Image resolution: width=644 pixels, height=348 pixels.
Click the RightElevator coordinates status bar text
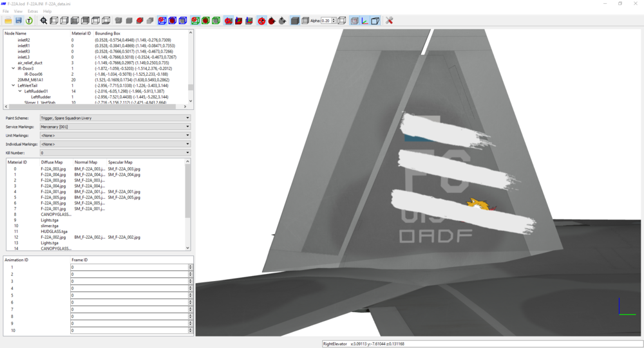click(363, 344)
